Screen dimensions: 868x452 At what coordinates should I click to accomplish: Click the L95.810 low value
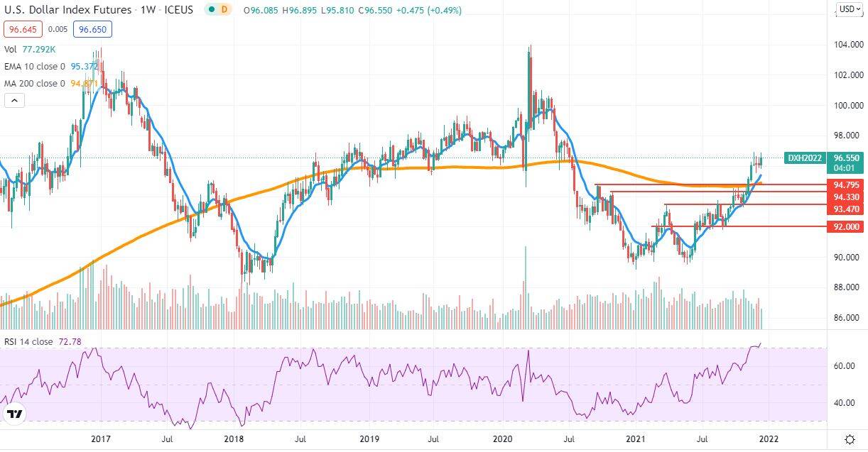(337, 10)
